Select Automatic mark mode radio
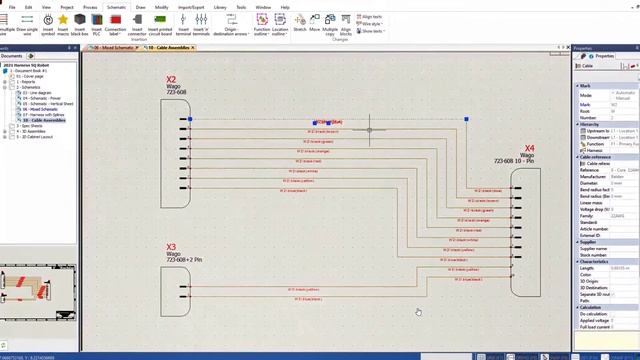 pos(613,93)
